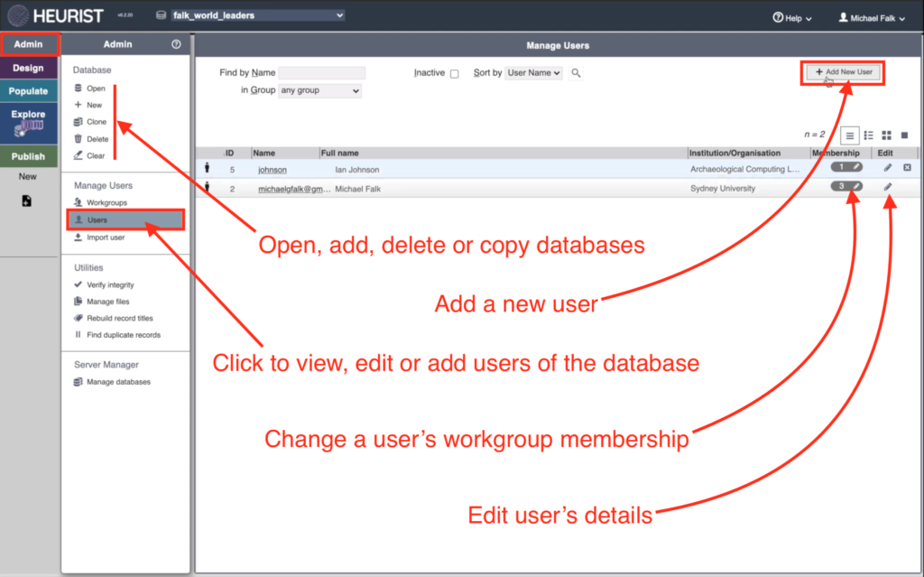Click Institution/Organisation column header
Screen dimensions: 924x577
[x=735, y=153]
